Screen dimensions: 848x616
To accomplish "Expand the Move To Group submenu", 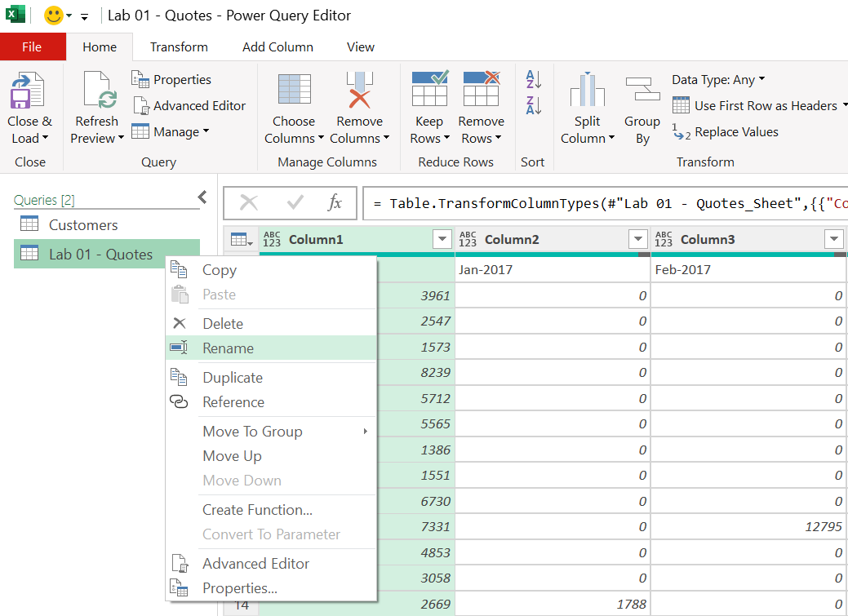I will pos(366,431).
